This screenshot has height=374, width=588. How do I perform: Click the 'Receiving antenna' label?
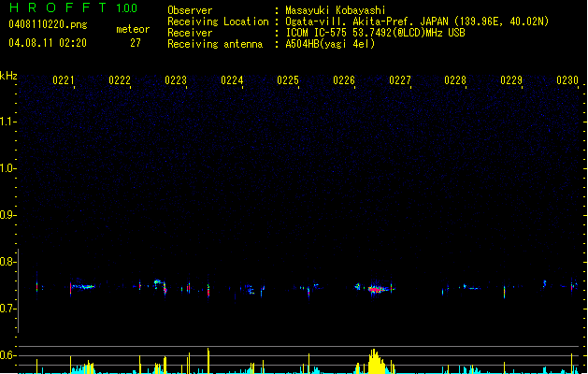pos(215,44)
